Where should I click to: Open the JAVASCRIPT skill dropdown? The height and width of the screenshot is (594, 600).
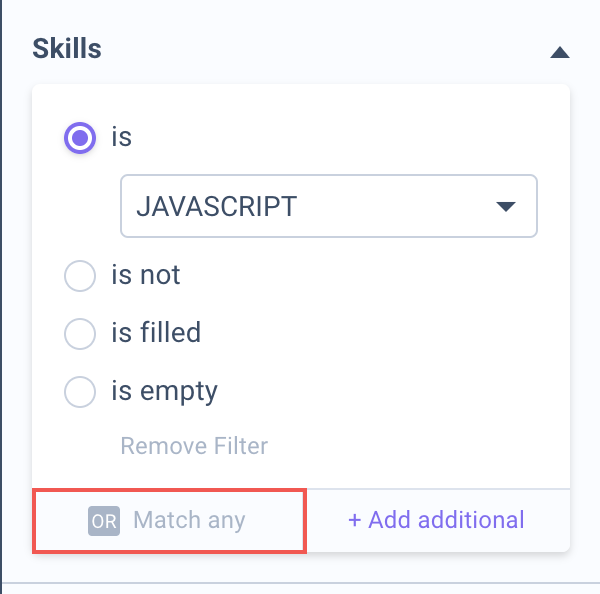pyautogui.click(x=328, y=207)
